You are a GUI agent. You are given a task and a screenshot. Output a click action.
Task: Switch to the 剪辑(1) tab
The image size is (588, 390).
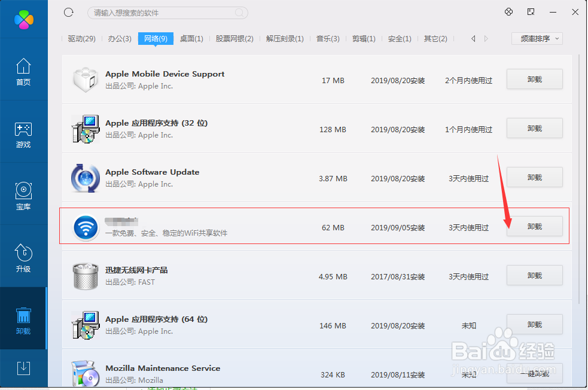click(364, 39)
